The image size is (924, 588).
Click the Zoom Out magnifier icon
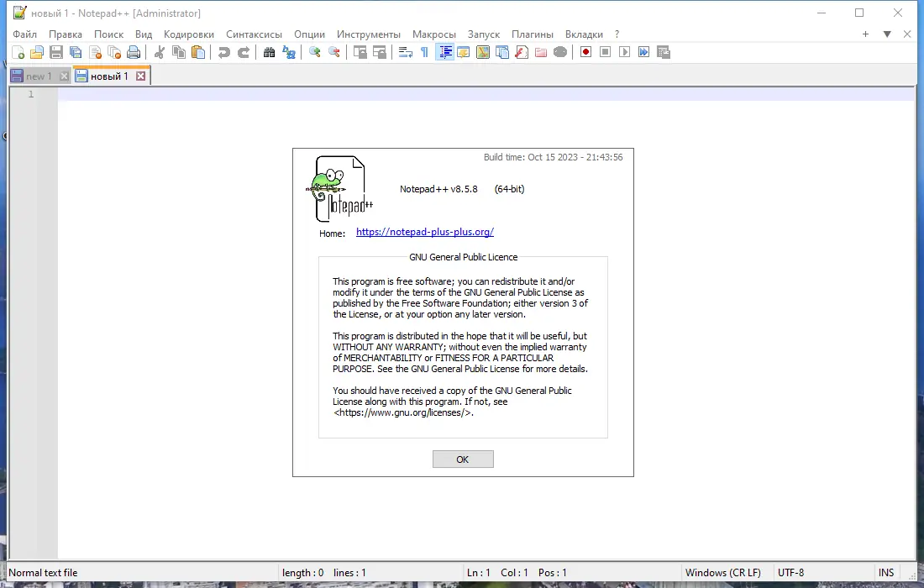(x=334, y=52)
